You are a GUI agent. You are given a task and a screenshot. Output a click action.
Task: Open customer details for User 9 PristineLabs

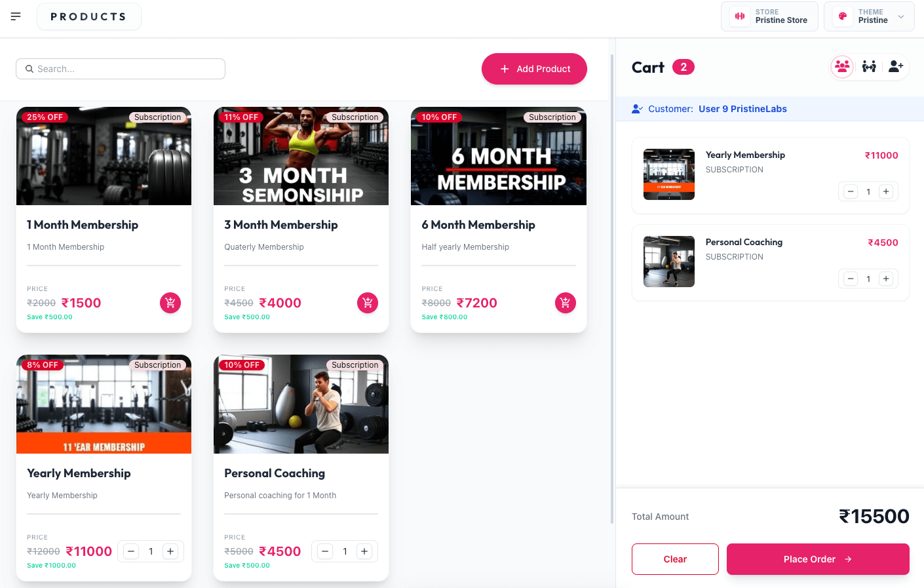(742, 109)
